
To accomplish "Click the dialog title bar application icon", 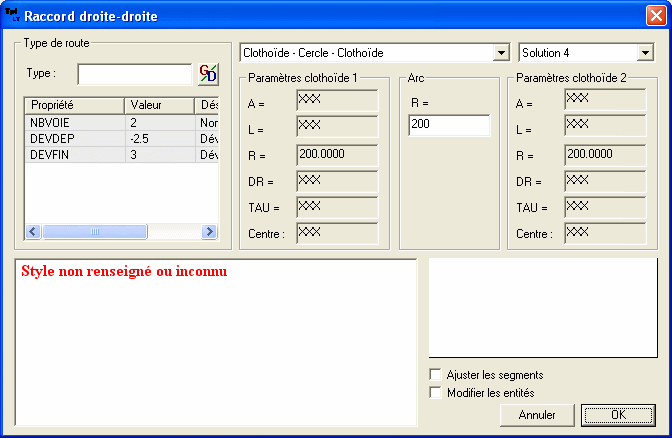I will click(12, 16).
